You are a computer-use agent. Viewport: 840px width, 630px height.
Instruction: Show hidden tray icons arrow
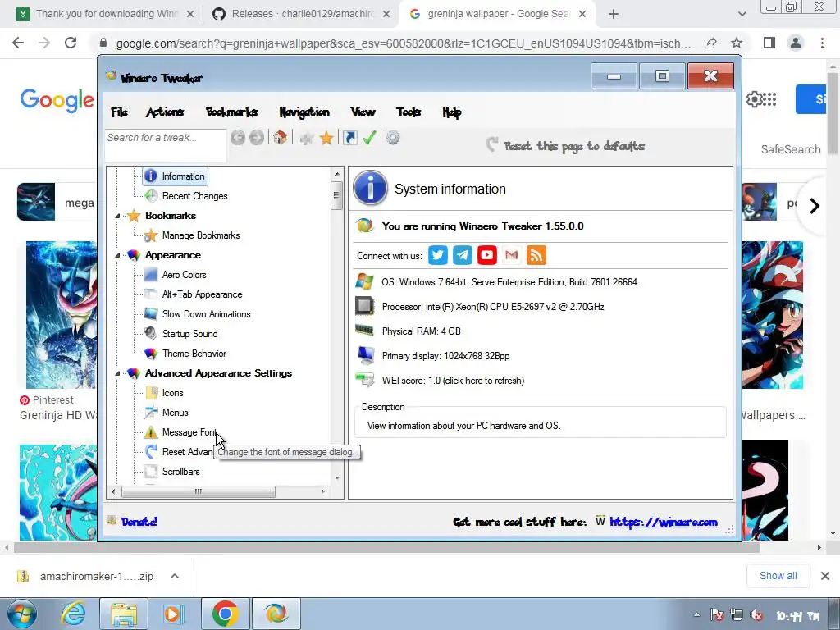[x=696, y=615]
